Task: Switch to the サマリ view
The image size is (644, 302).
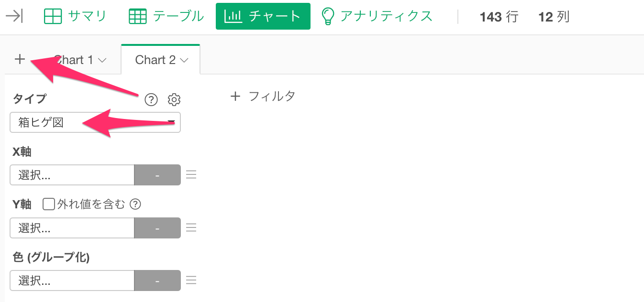Action: [x=75, y=17]
